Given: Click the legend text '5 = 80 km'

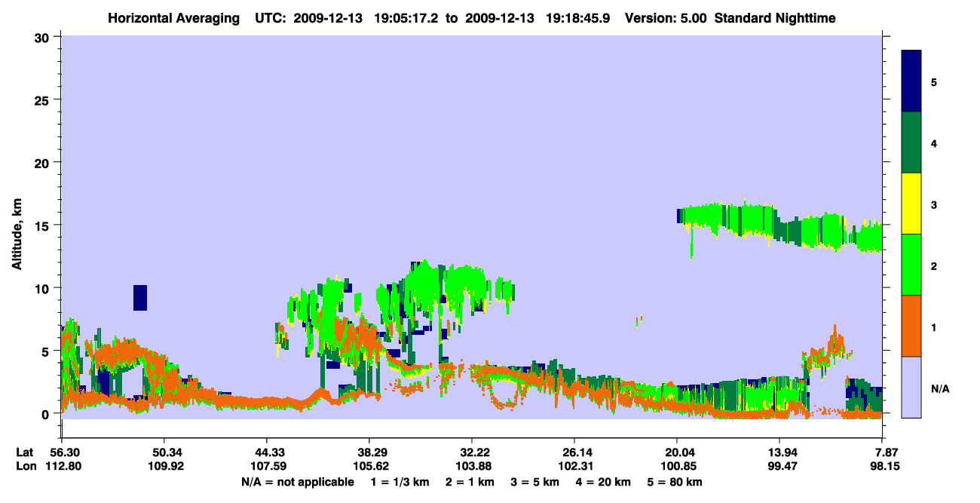Looking at the screenshot, I should [674, 482].
